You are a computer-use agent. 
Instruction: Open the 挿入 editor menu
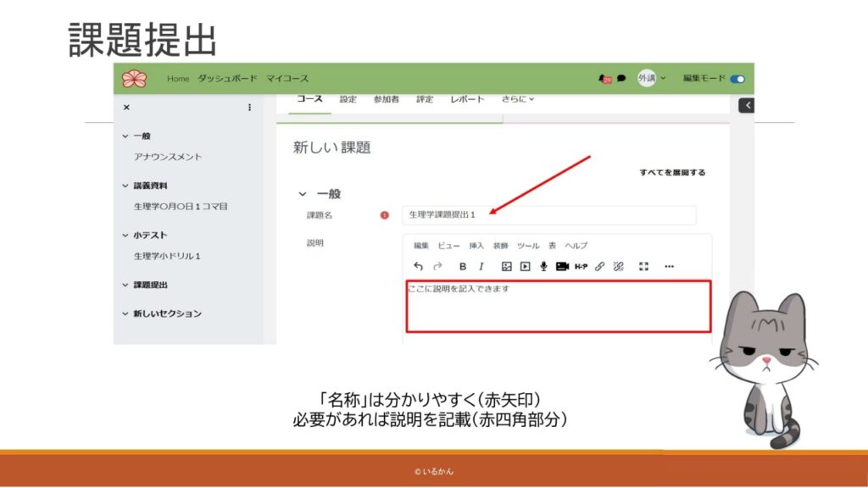[476, 246]
